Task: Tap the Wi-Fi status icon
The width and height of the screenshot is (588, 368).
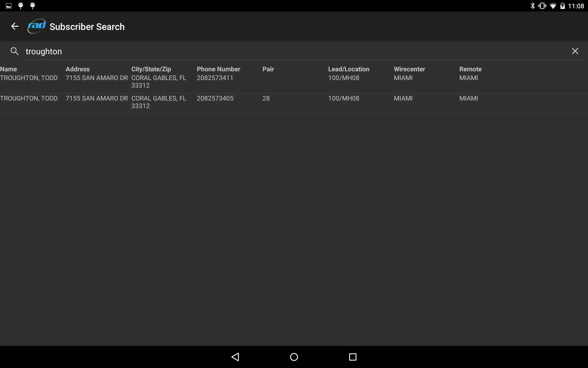Action: click(553, 6)
